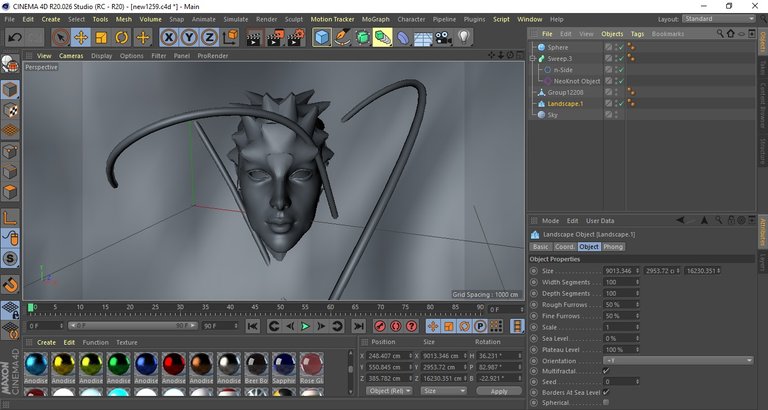Toggle Autokeying button

[x=396, y=326]
